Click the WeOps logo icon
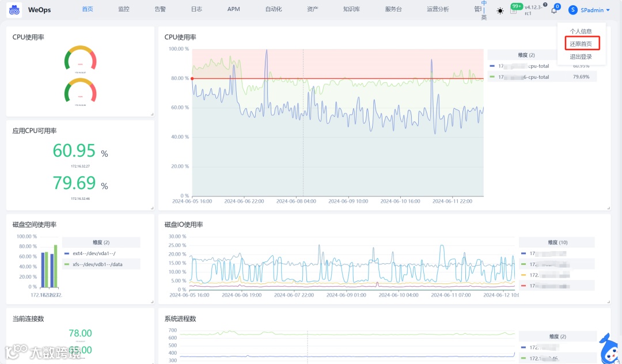 click(x=14, y=10)
